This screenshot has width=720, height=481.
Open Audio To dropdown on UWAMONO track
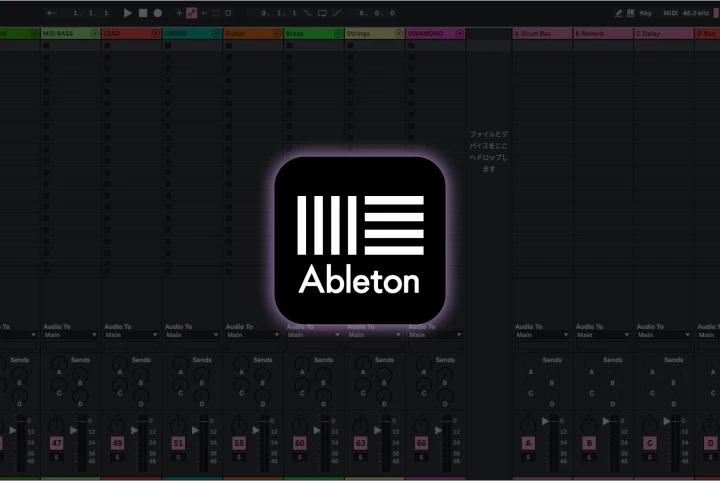[x=435, y=335]
